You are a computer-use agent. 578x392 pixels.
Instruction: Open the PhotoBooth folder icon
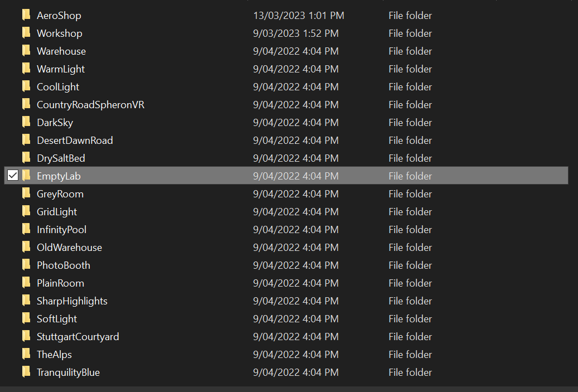[x=26, y=265]
